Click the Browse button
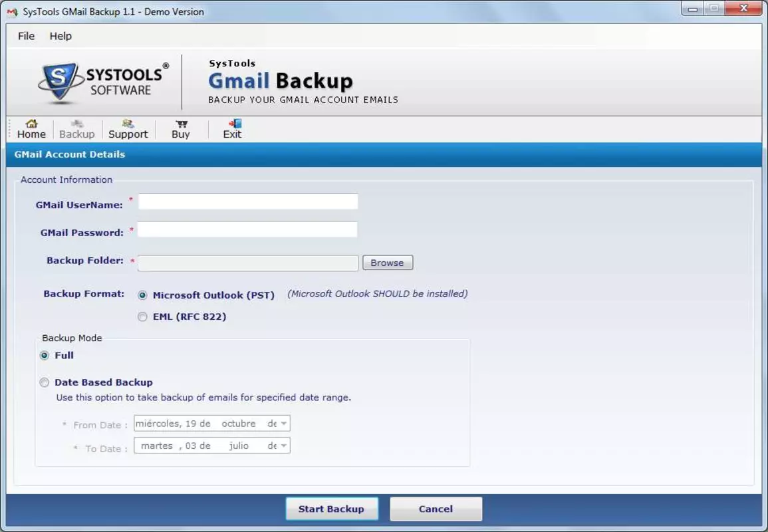Screen dimensions: 768x532 [x=388, y=263]
